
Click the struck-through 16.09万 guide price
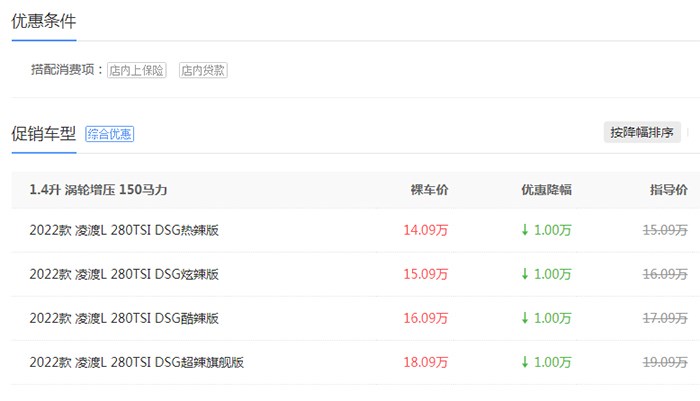pyautogui.click(x=665, y=274)
